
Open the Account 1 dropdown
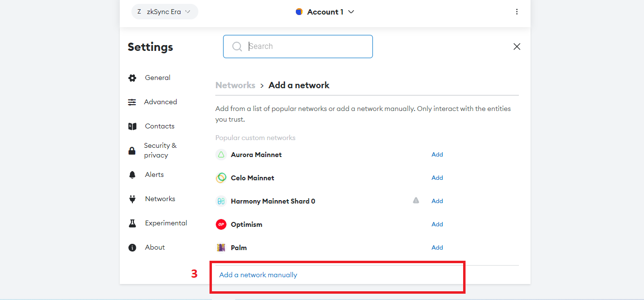[x=325, y=12]
